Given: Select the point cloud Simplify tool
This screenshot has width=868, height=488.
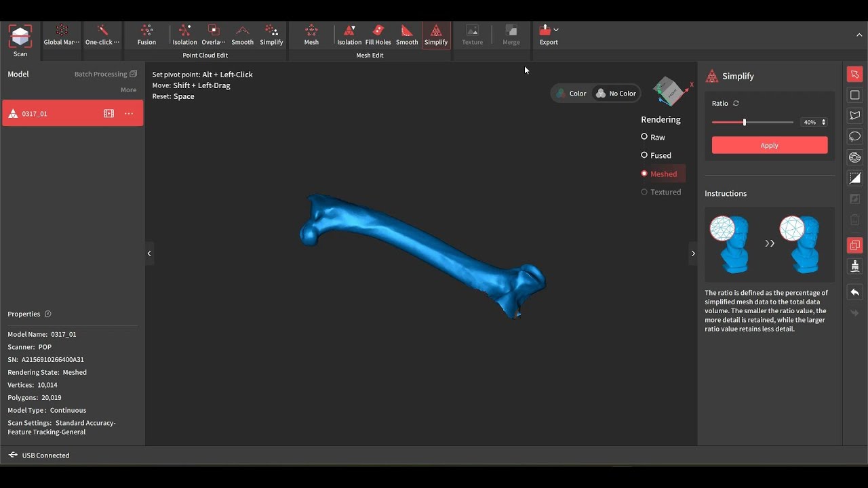Looking at the screenshot, I should 271,35.
